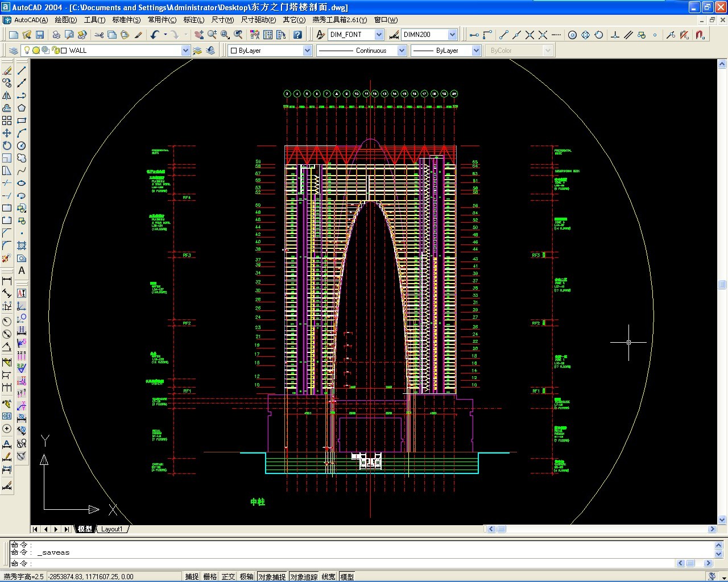Open the 窗口(W) menu

(386, 20)
